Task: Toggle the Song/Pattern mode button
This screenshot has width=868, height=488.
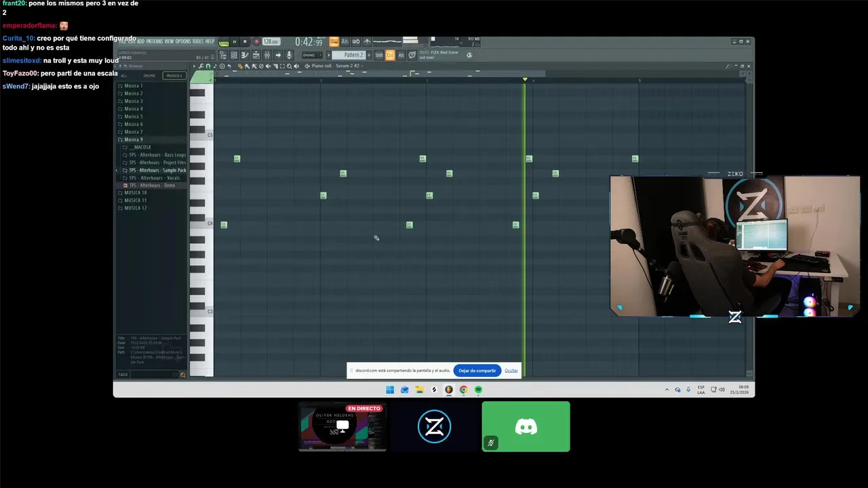Action: 224,42
